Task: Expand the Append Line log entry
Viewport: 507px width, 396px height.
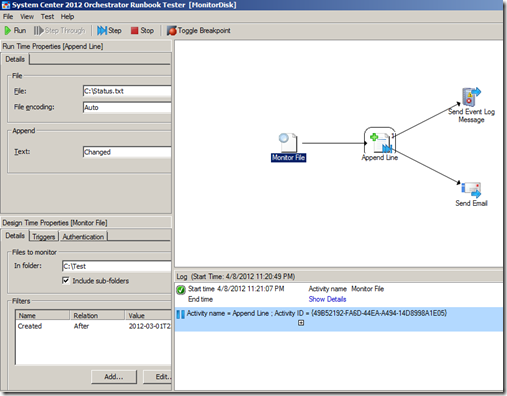Action: pos(301,323)
